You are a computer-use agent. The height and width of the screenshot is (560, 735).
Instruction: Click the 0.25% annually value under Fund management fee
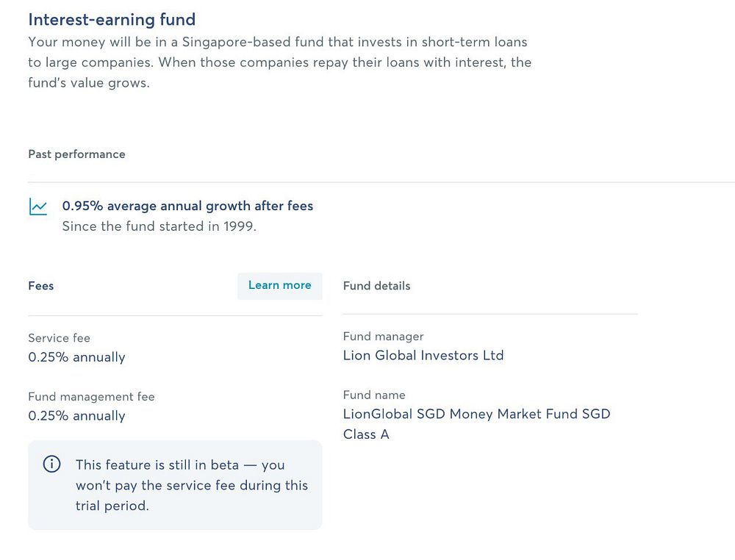(76, 416)
